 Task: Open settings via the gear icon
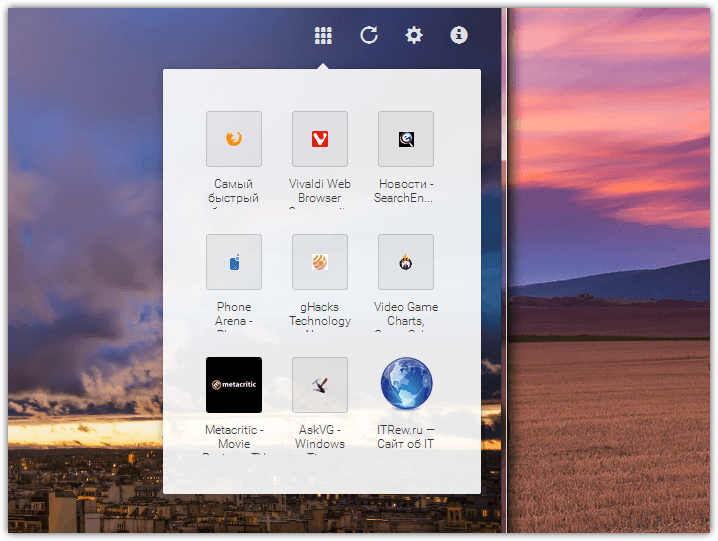pyautogui.click(x=414, y=35)
